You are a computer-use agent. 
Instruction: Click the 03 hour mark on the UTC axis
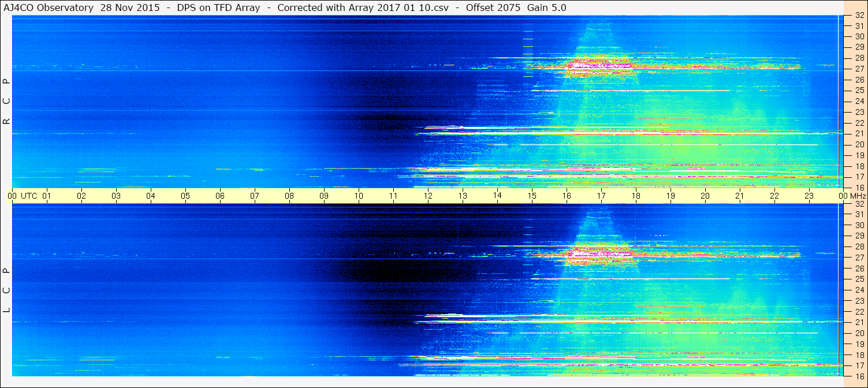tap(116, 196)
